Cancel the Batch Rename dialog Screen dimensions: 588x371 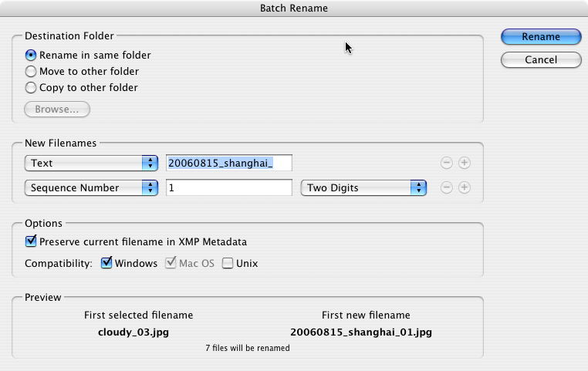pos(541,60)
